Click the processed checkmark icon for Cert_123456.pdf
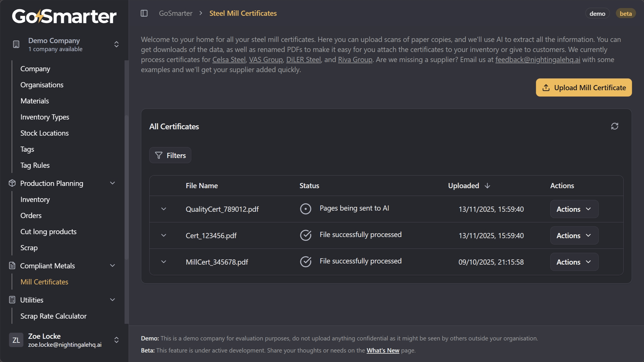This screenshot has height=362, width=644. (x=306, y=235)
